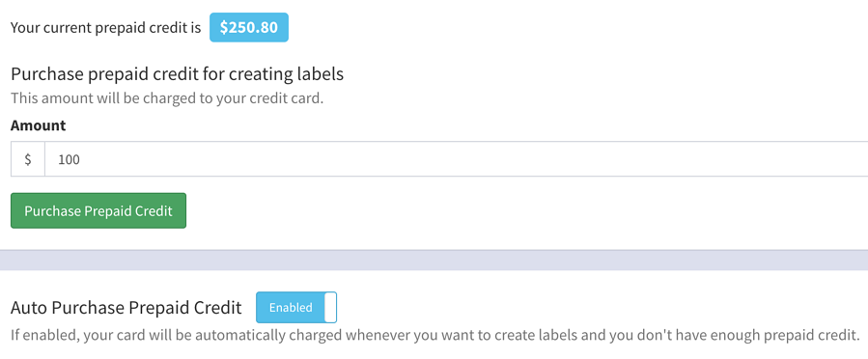This screenshot has height=359, width=868.
Task: Click the Auto Purchase Prepaid Credit heading
Action: point(126,308)
